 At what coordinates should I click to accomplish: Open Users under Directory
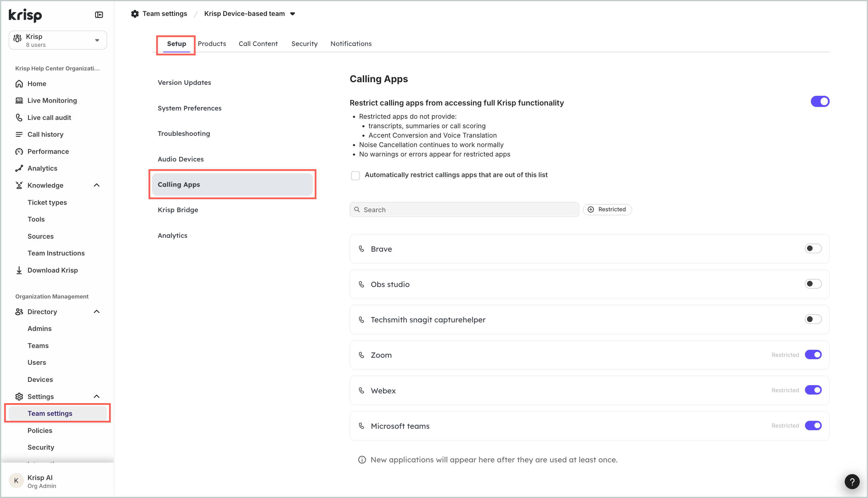[x=37, y=362]
